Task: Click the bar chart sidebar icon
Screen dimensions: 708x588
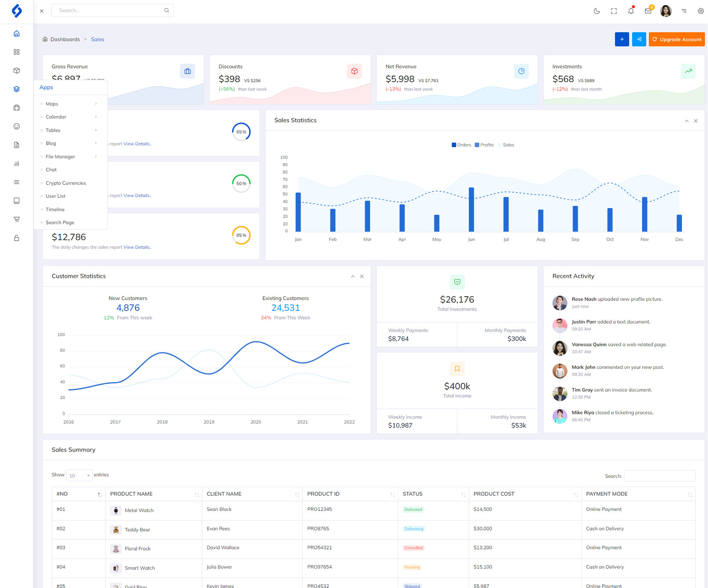Action: 17,164
